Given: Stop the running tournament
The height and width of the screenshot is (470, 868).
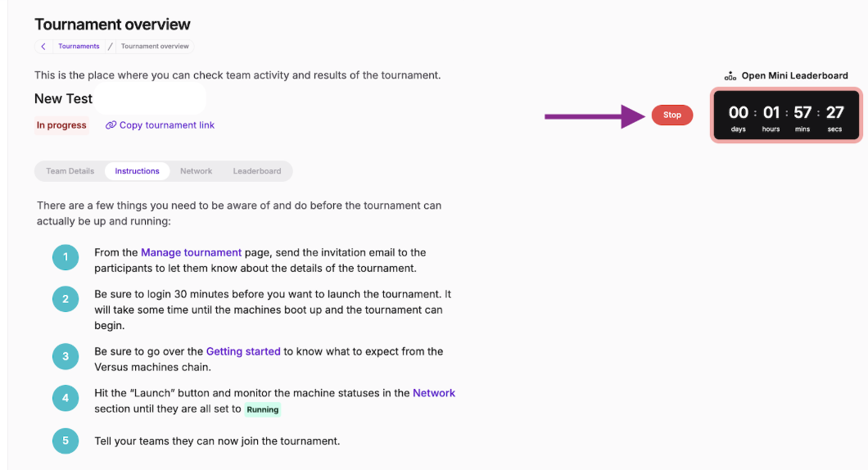Looking at the screenshot, I should coord(672,115).
